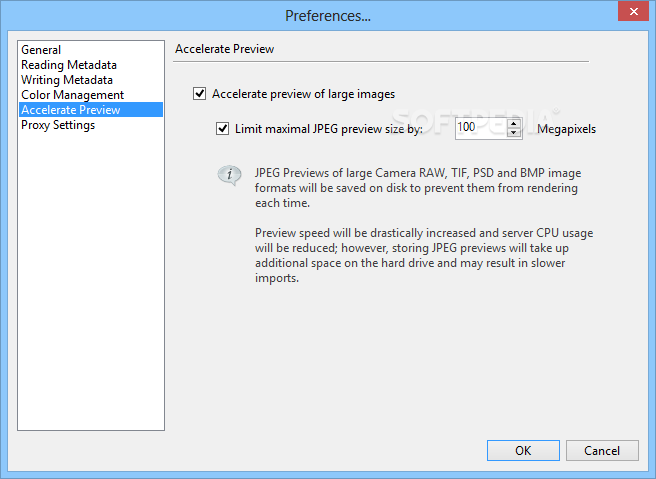The height and width of the screenshot is (479, 656).
Task: Select the Accelerate Preview category
Action: pos(91,110)
